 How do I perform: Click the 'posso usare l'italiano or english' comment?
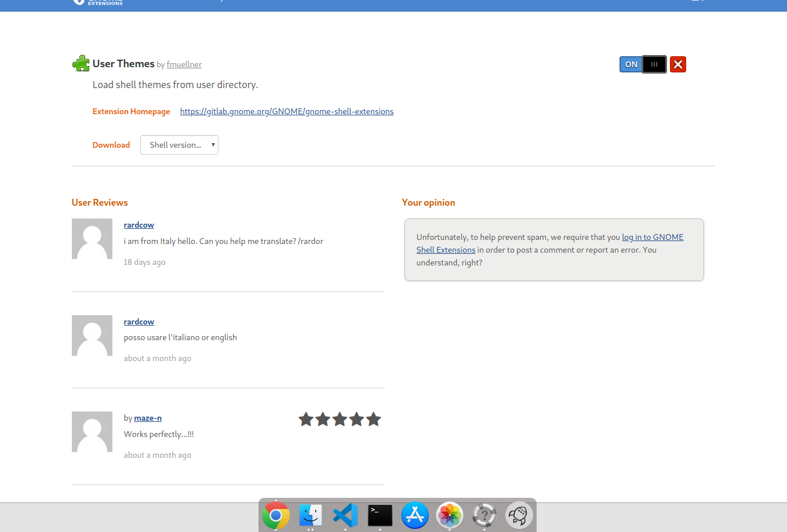[x=180, y=337]
